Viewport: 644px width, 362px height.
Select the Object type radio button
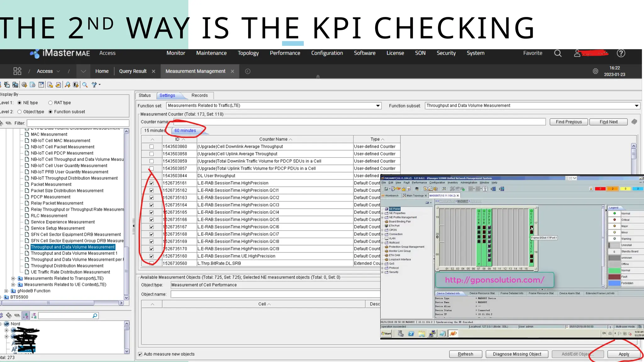19,112
